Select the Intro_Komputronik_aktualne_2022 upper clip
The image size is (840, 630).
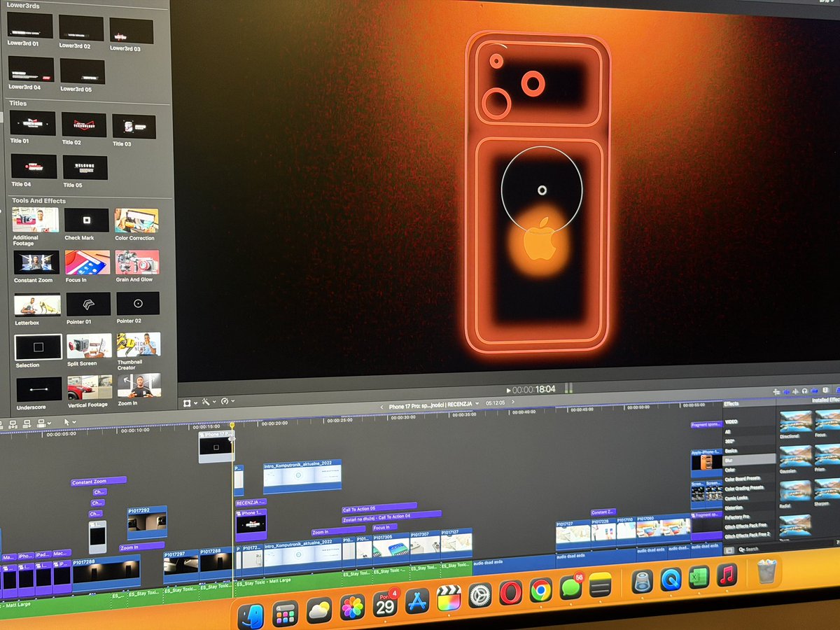[x=302, y=476]
